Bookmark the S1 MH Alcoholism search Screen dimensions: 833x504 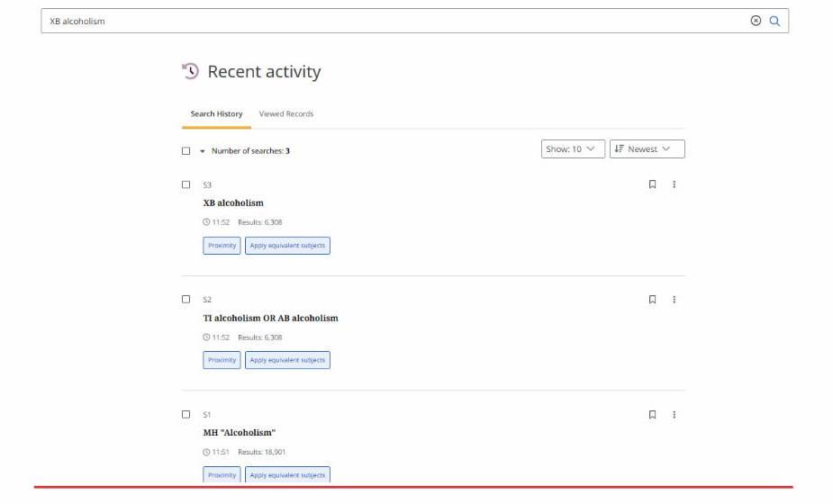[653, 415]
